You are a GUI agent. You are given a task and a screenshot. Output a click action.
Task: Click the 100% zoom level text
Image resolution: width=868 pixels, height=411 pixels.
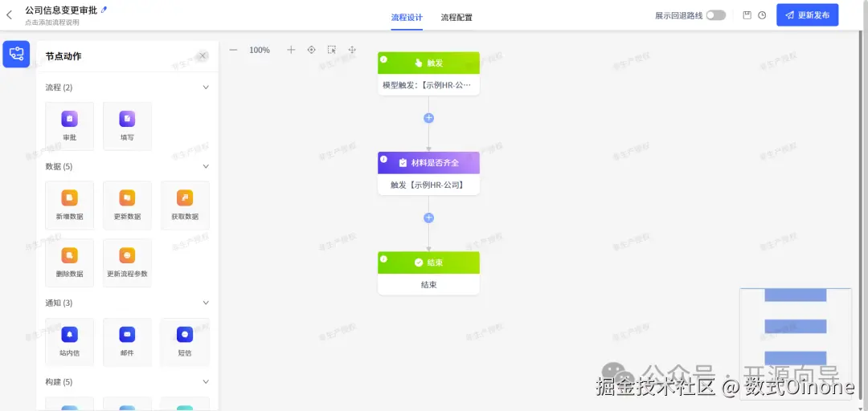[260, 50]
